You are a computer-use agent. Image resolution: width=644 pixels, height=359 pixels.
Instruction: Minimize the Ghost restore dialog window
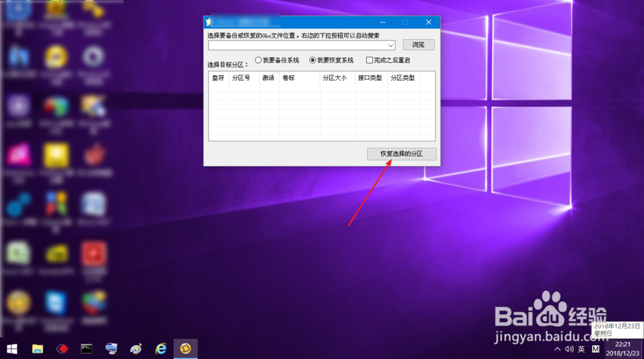pyautogui.click(x=383, y=22)
